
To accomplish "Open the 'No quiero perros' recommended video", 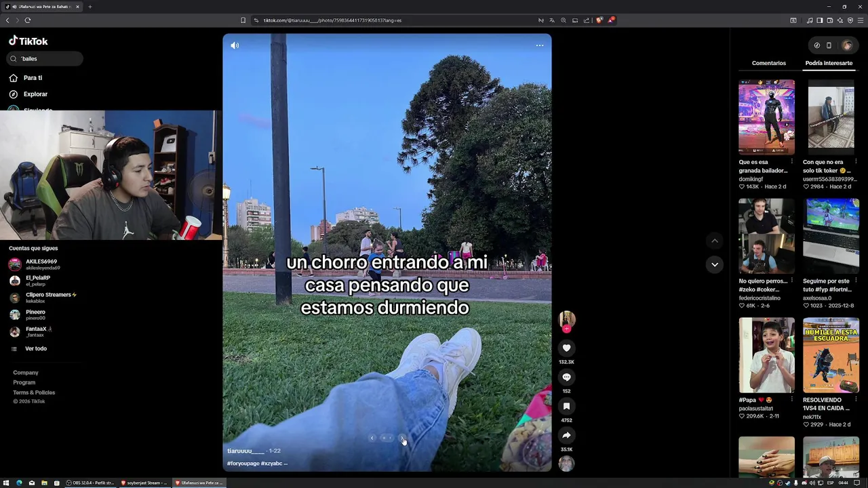I will pos(766,237).
